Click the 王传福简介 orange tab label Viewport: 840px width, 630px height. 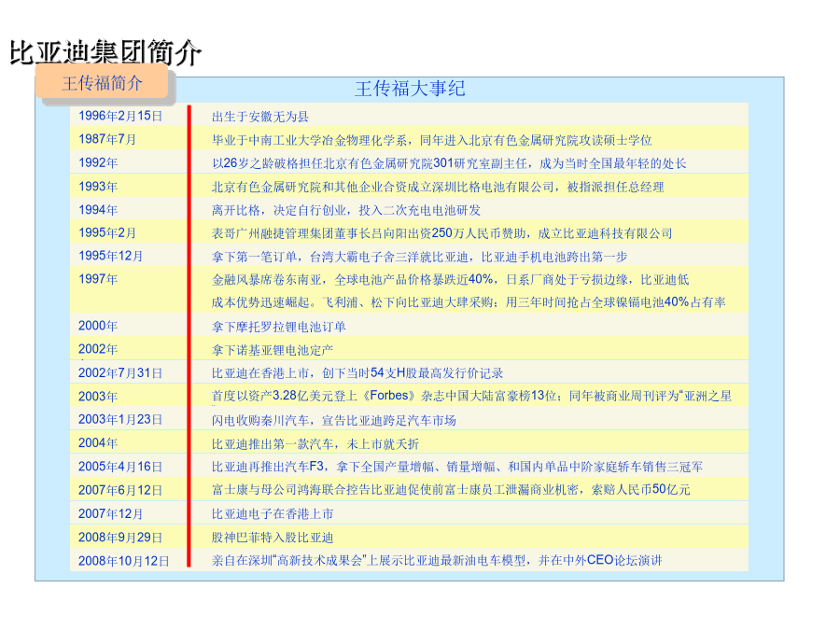(102, 83)
